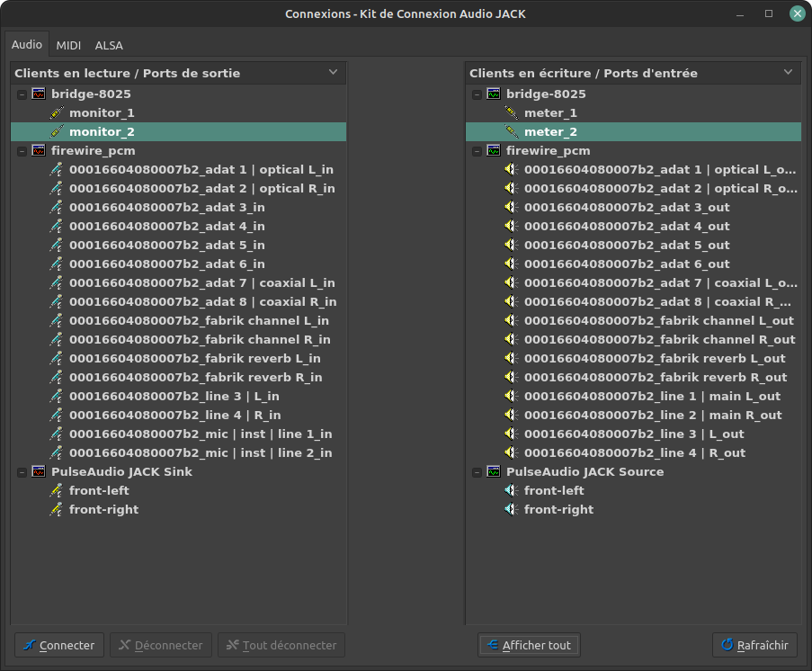Click the monitor_1 port plug icon

[57, 112]
